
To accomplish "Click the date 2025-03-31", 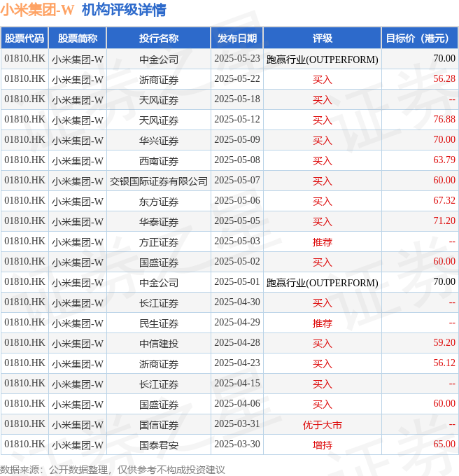I will point(237,423).
